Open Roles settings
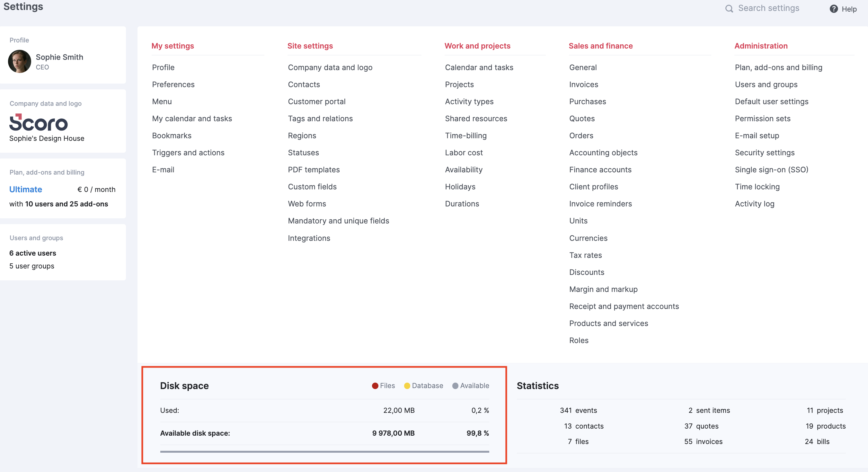The image size is (868, 472). pos(579,340)
